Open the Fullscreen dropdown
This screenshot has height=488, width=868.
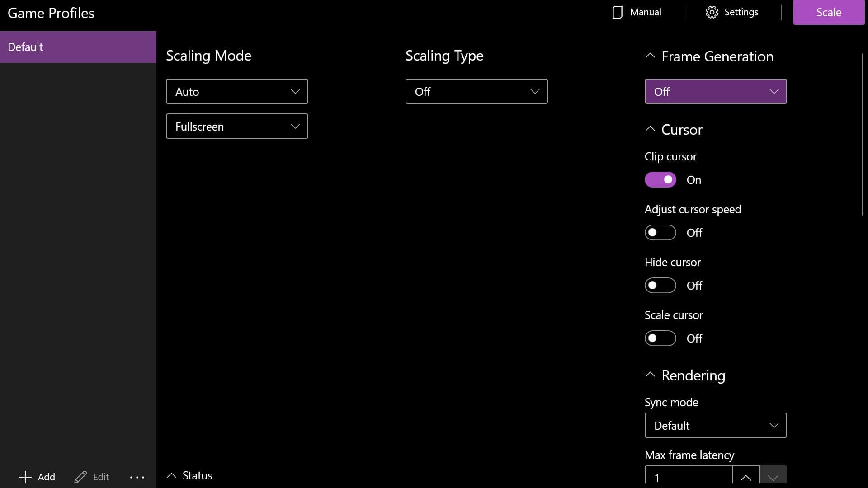click(237, 126)
